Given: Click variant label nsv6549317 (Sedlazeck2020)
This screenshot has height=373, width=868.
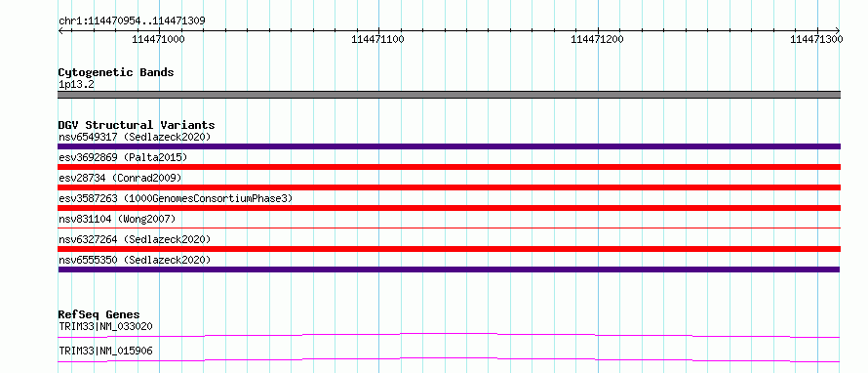Looking at the screenshot, I should [x=135, y=137].
